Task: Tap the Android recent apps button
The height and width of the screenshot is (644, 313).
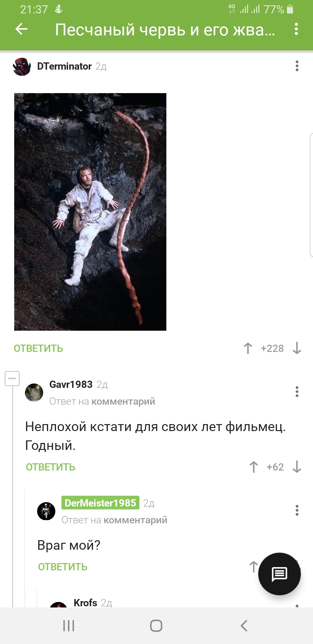Action: [69, 626]
